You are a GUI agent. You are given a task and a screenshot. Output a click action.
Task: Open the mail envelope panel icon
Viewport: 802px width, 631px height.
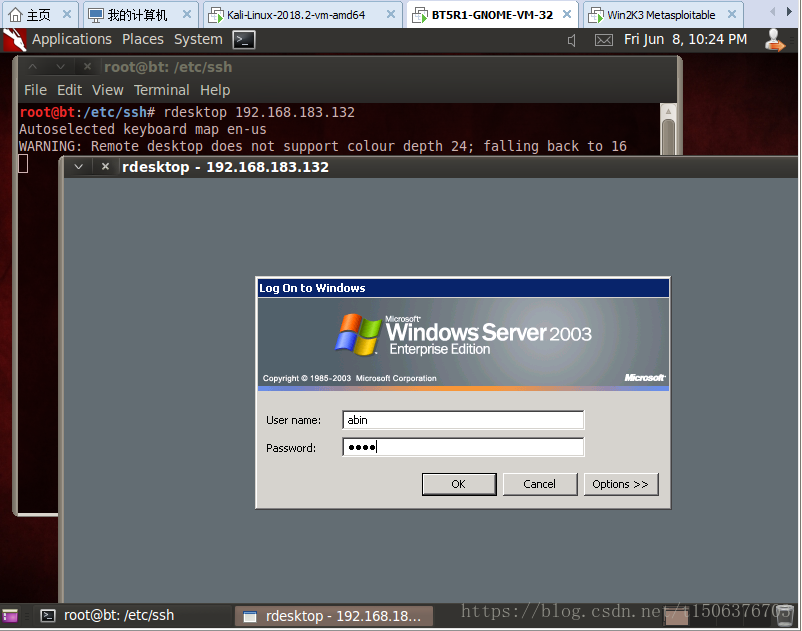point(604,40)
